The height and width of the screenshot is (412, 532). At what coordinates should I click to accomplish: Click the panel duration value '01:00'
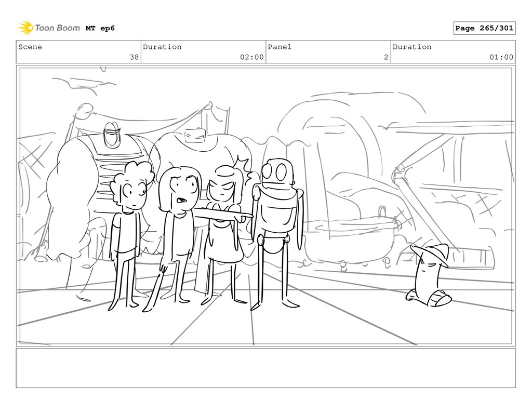pyautogui.click(x=501, y=57)
